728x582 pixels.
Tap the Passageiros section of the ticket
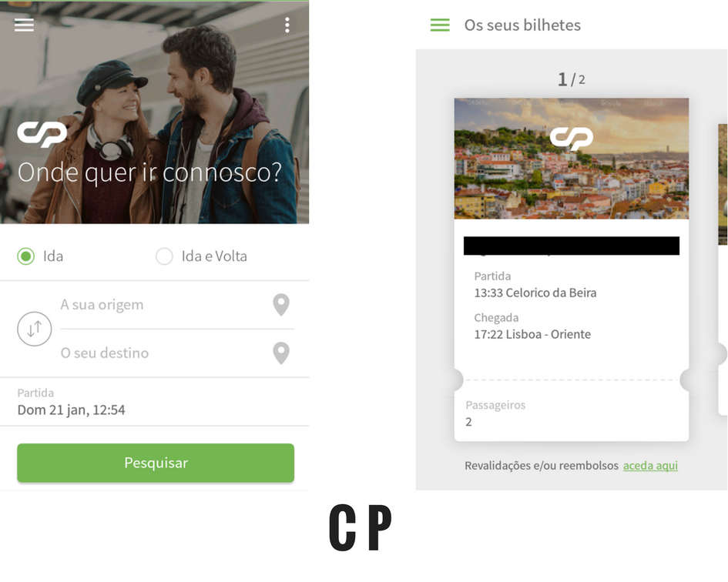click(x=572, y=413)
